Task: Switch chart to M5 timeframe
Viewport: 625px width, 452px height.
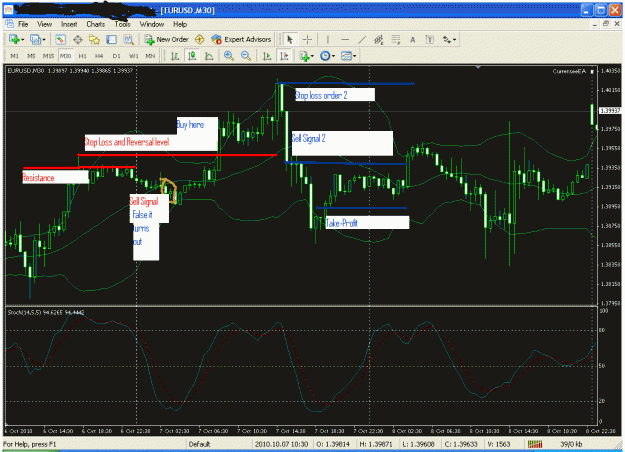Action: coord(31,56)
